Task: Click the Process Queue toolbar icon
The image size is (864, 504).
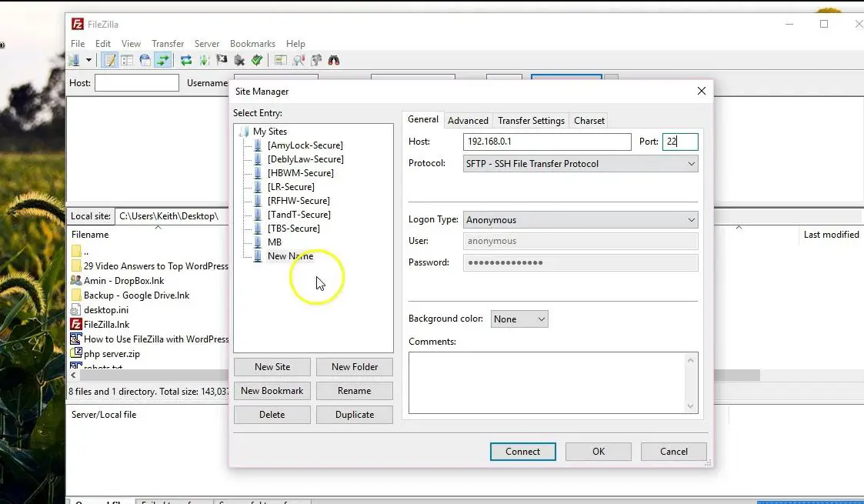Action: tap(205, 60)
